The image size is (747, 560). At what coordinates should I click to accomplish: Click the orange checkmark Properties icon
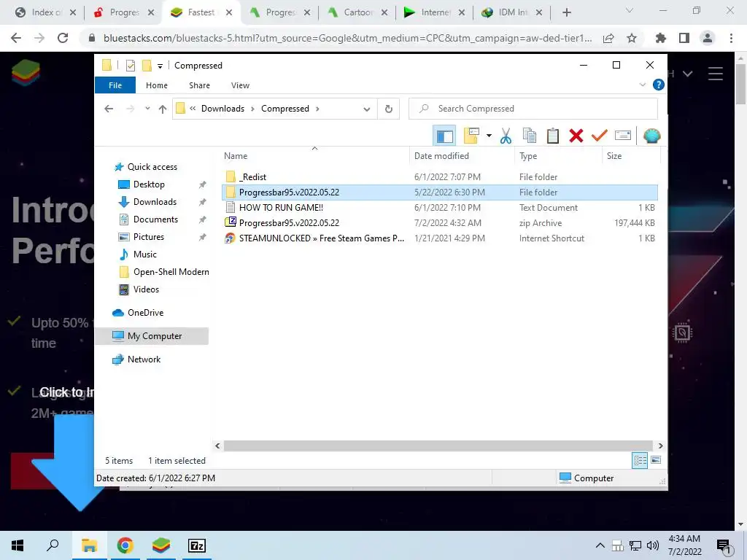[x=600, y=136]
